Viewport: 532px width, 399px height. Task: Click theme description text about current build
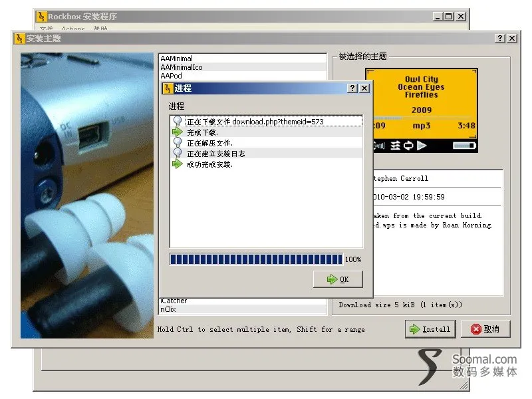tap(433, 220)
